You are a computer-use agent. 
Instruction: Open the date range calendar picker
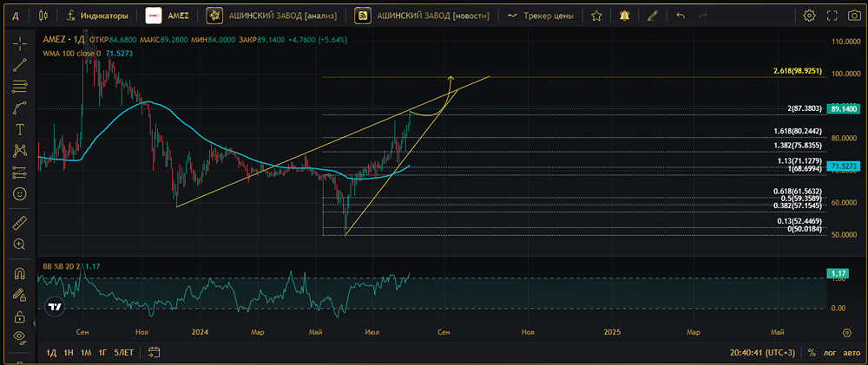coord(154,352)
